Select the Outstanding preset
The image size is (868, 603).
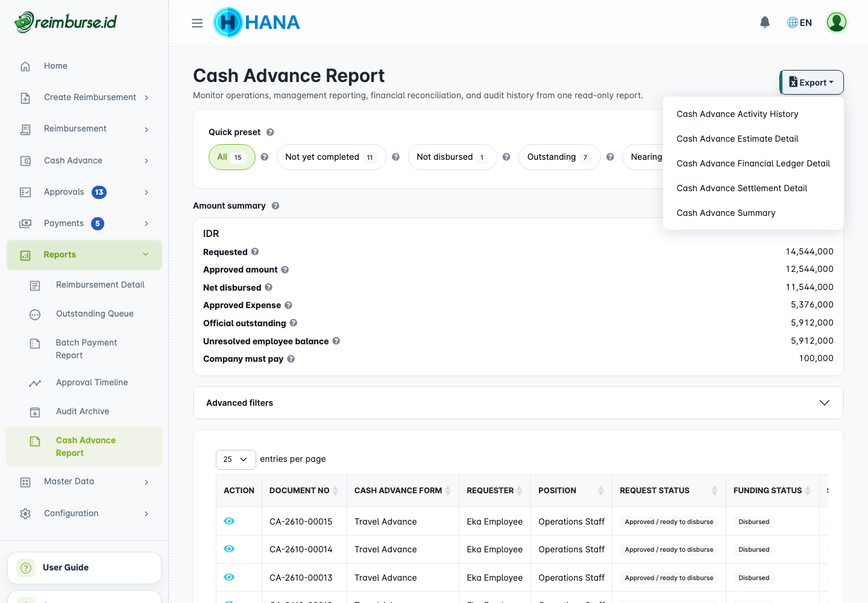(x=559, y=157)
